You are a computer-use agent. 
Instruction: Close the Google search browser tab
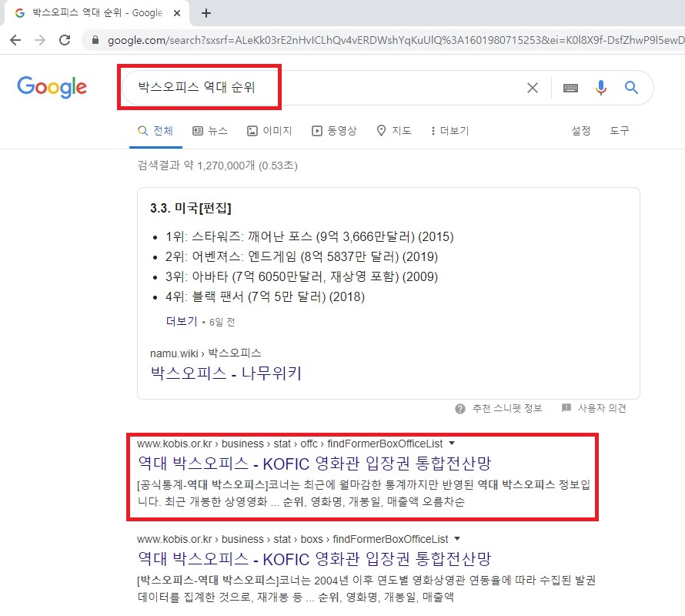pos(177,13)
